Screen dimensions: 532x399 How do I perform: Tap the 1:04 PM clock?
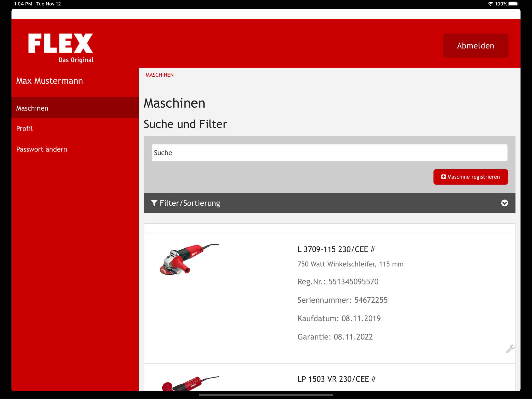[x=23, y=4]
